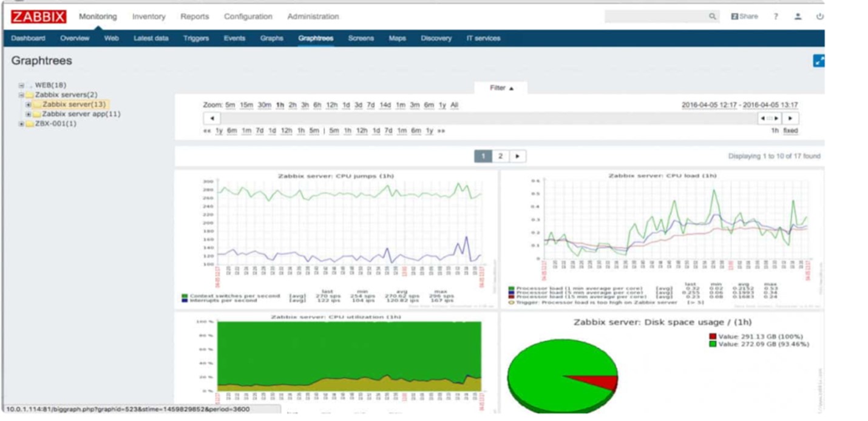The width and height of the screenshot is (868, 421).
Task: Click the double left chevron shift link
Action: click(x=207, y=130)
